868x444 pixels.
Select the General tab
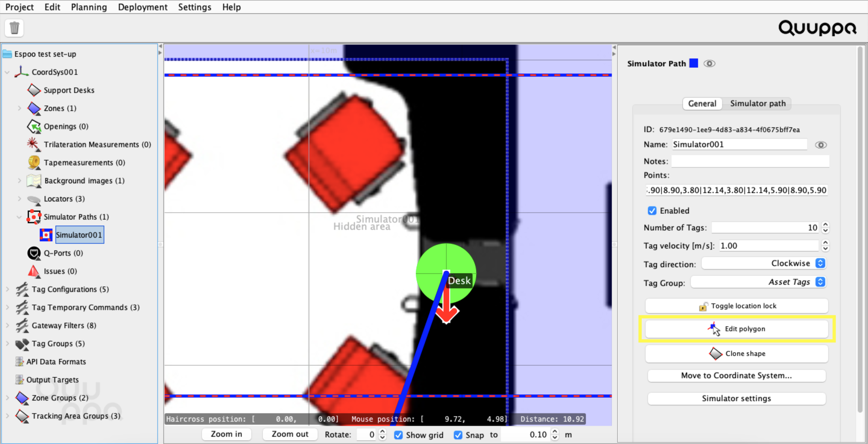702,103
